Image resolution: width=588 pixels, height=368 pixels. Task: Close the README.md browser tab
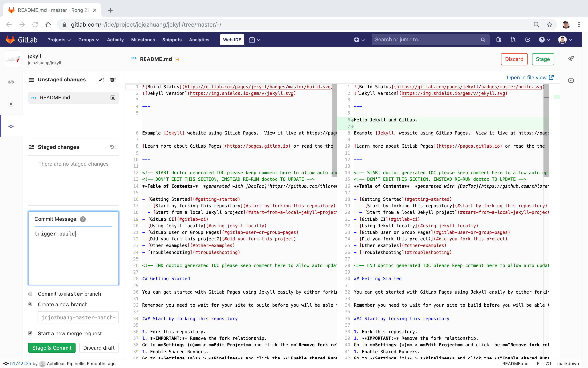coord(95,10)
